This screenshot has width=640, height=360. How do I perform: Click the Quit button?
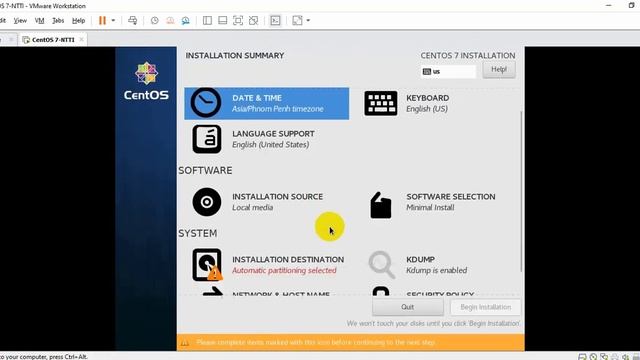407,307
